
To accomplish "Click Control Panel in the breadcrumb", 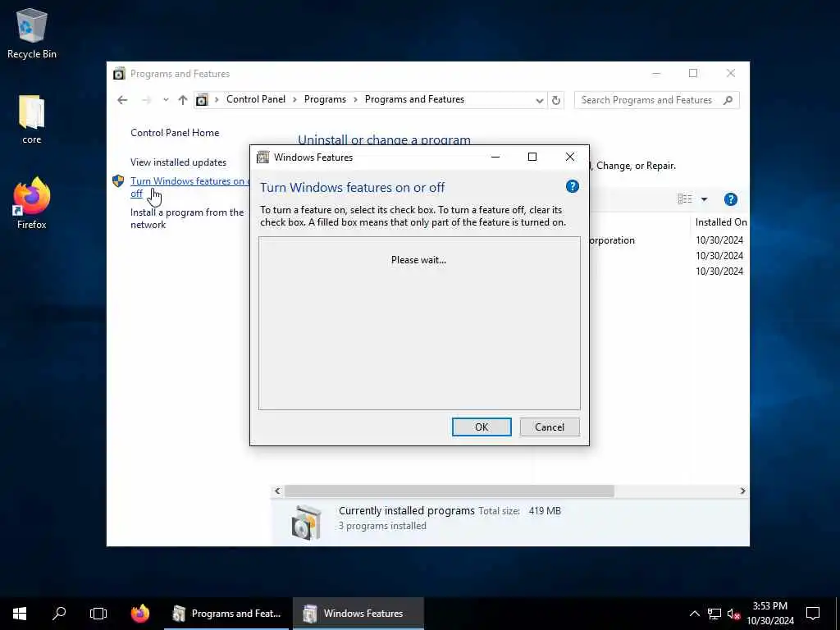I will [256, 99].
